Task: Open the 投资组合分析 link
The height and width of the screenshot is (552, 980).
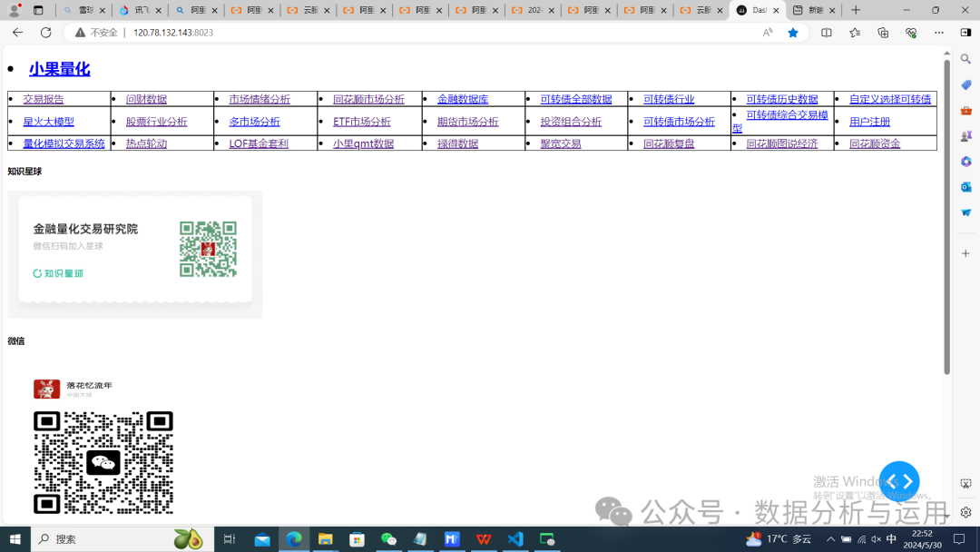Action: click(x=571, y=122)
